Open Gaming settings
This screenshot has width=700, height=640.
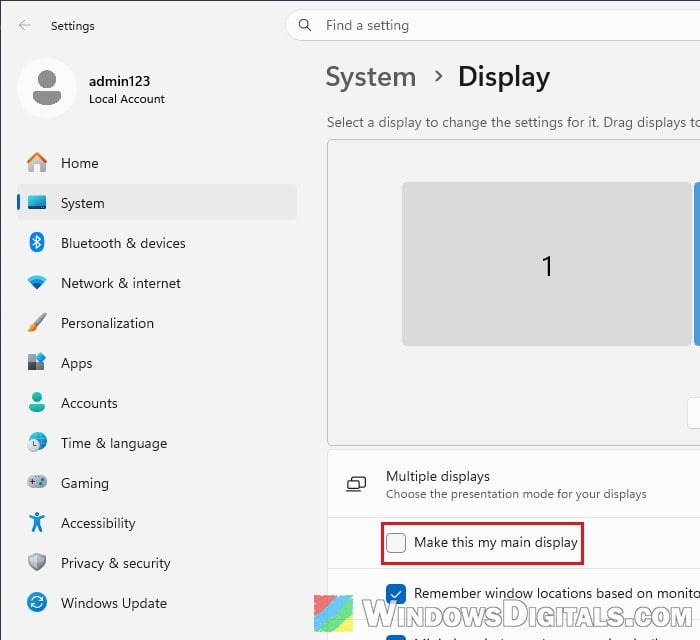(x=157, y=483)
